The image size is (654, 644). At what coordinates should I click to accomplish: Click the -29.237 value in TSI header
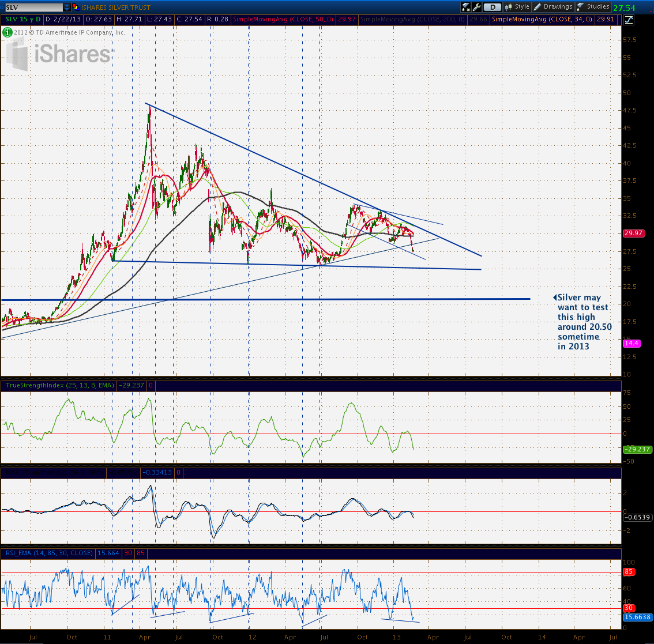131,385
